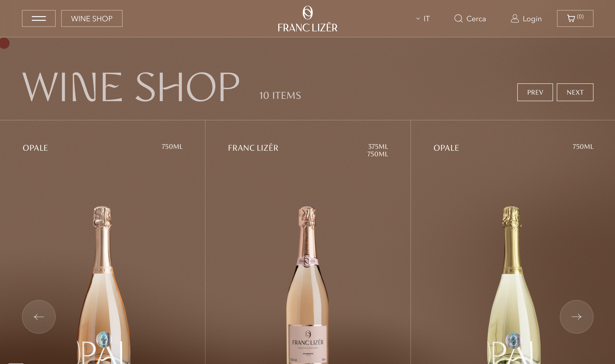Click the NEXT button

click(x=575, y=92)
